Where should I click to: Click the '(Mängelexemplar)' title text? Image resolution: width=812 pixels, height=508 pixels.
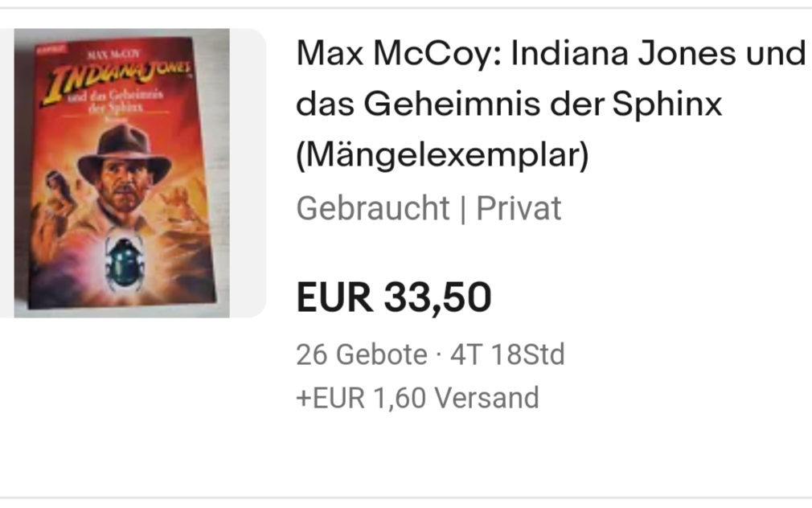443,154
